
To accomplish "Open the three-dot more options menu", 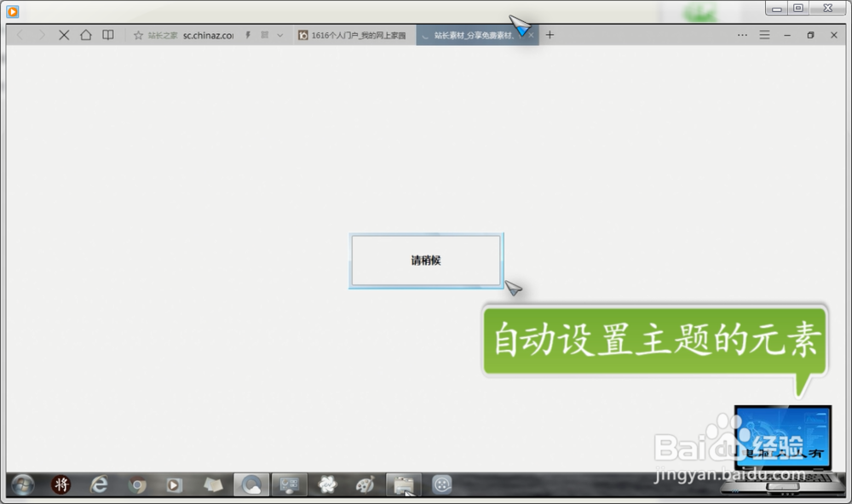I will pos(742,35).
